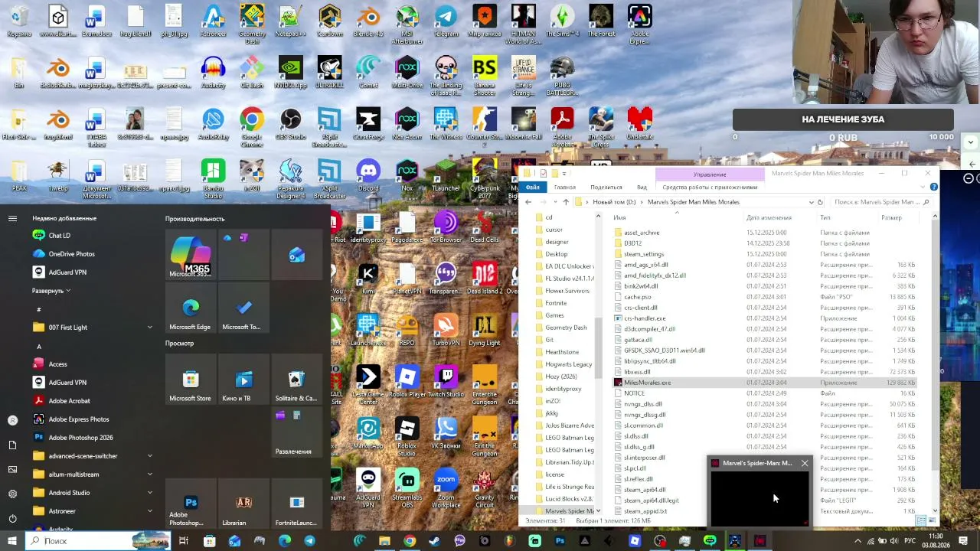Switch to Главная ribbon tab
This screenshot has height=551, width=980.
tap(565, 187)
